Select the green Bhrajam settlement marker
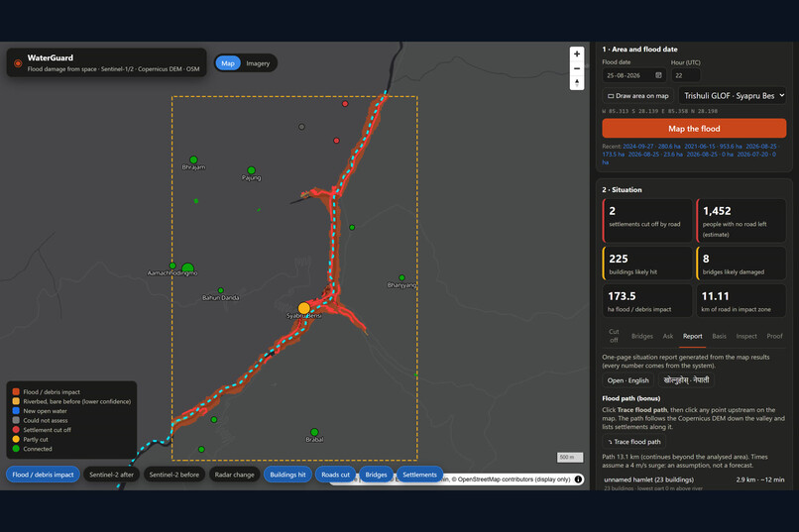 pyautogui.click(x=193, y=160)
